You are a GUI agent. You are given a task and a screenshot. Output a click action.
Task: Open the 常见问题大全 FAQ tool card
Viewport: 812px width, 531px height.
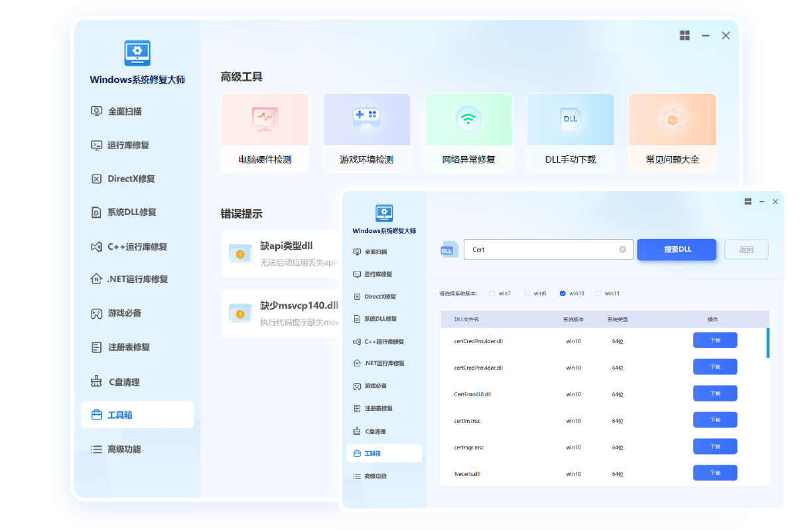point(672,133)
